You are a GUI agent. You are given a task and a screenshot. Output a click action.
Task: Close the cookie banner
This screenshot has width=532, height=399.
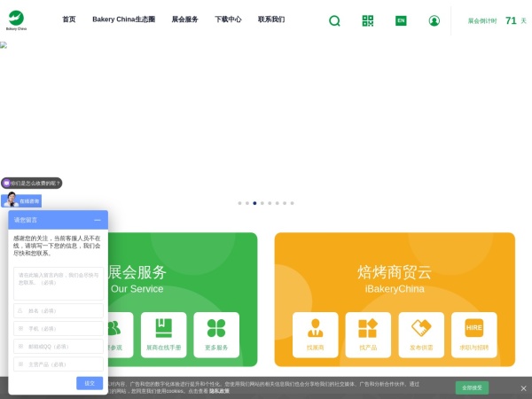pos(523,388)
